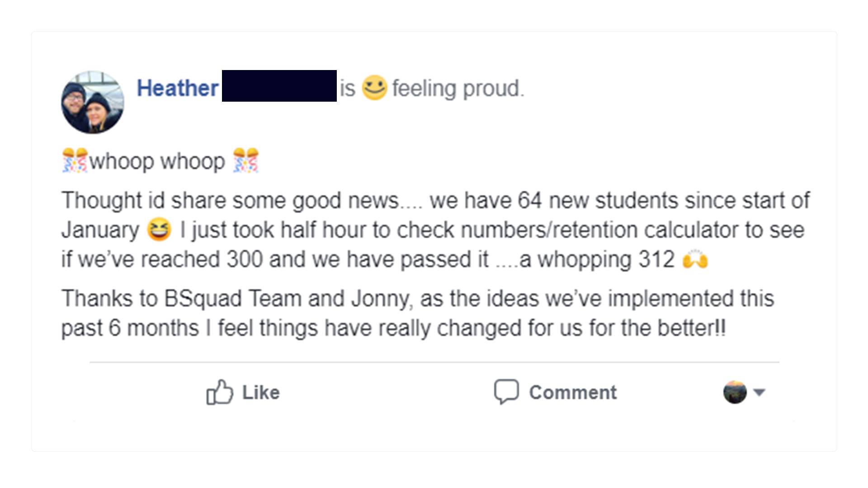This screenshot has height=488, width=868.
Task: Open the Heather profile name link
Action: click(x=178, y=88)
